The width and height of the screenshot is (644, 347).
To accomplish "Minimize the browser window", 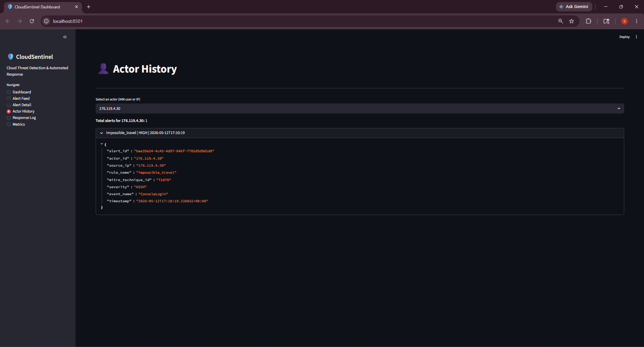I will pos(606,7).
